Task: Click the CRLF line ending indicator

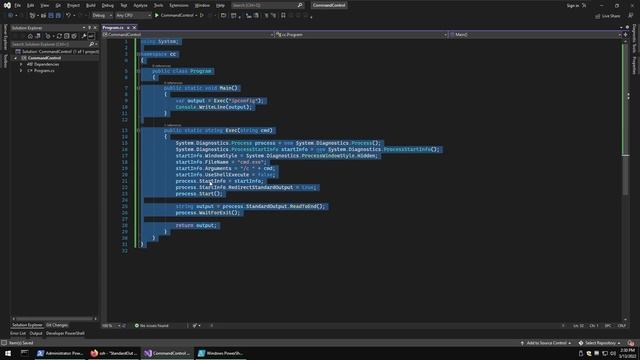Action: (x=622, y=326)
